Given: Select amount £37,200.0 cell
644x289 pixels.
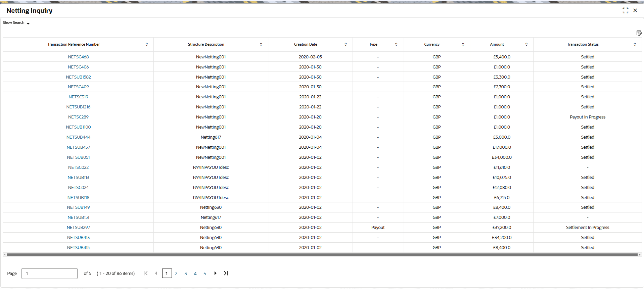Looking at the screenshot, I should 502,228.
